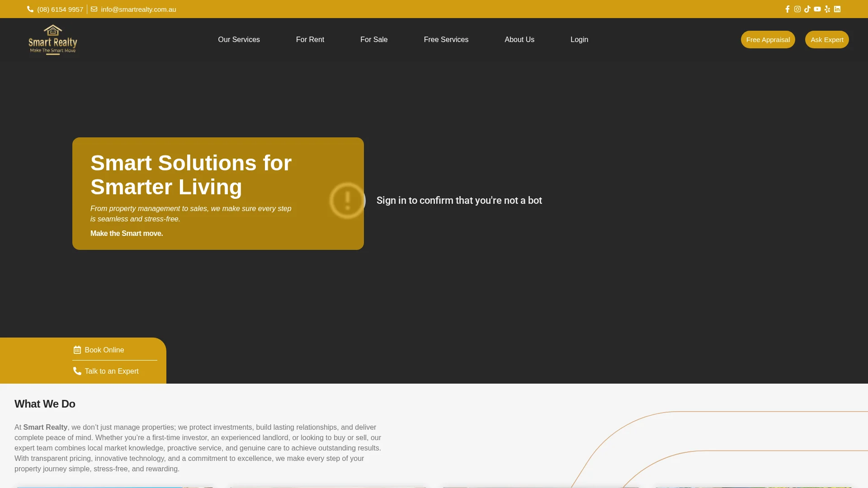Screen dimensions: 868x488
Task: Open the Our Services menu
Action: [x=239, y=40]
